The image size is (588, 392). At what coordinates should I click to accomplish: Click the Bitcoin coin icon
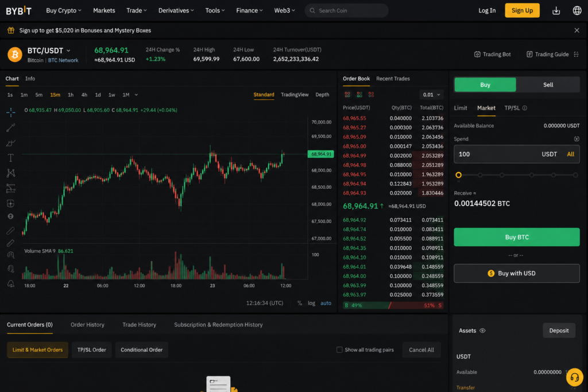click(15, 55)
